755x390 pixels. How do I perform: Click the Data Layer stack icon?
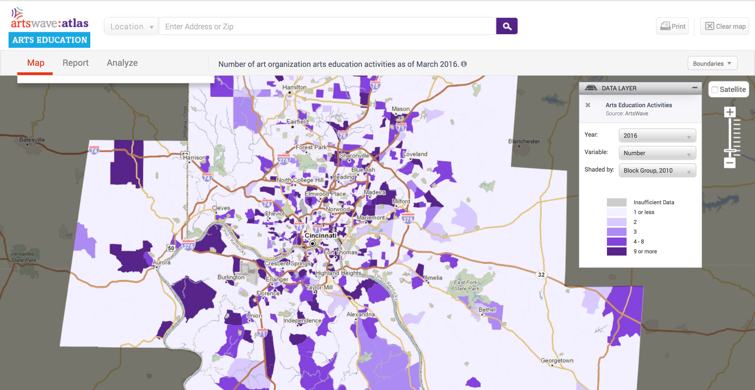(590, 88)
